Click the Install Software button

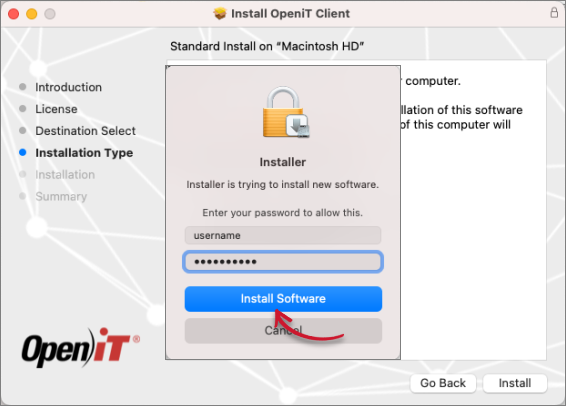point(283,299)
